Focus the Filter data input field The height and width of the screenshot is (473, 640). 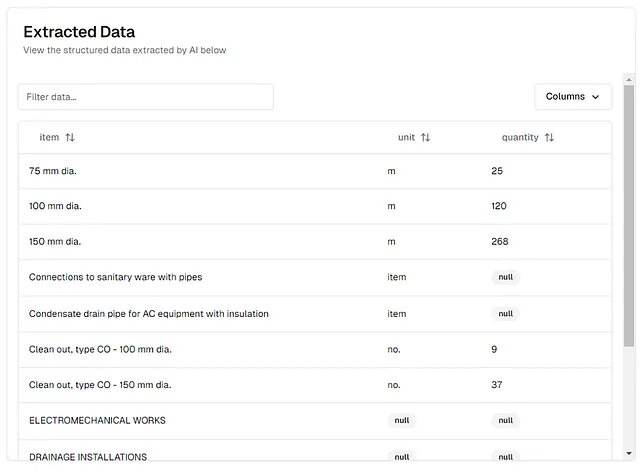pos(146,97)
